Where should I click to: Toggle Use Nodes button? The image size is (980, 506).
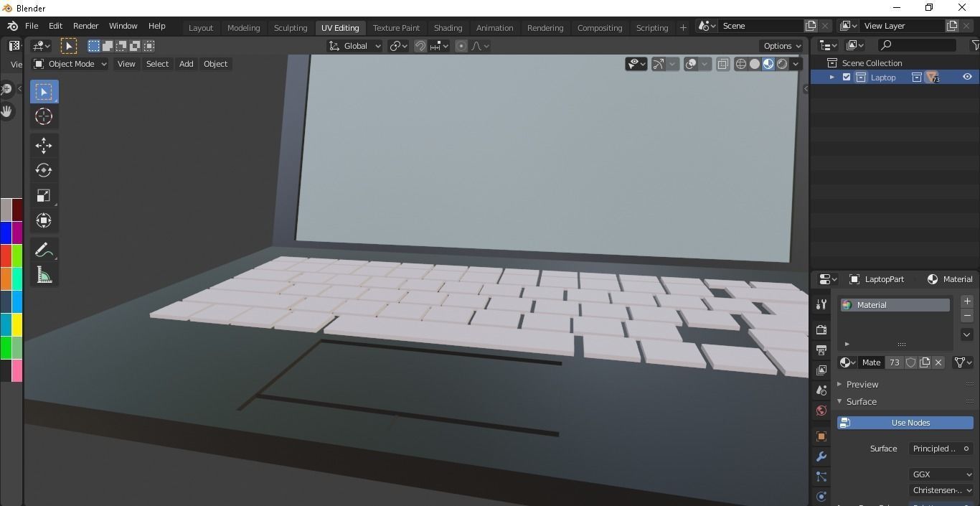coord(905,423)
